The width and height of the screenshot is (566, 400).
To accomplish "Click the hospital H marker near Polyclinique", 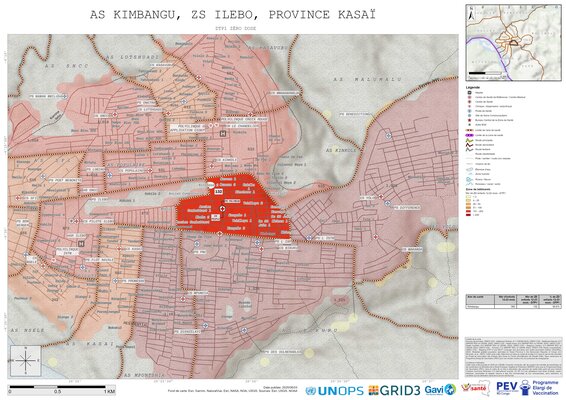I will click(223, 134).
